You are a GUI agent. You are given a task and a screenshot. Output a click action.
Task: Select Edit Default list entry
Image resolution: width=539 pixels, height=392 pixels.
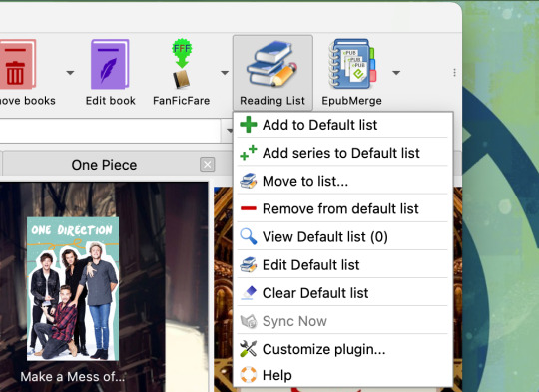(x=342, y=265)
